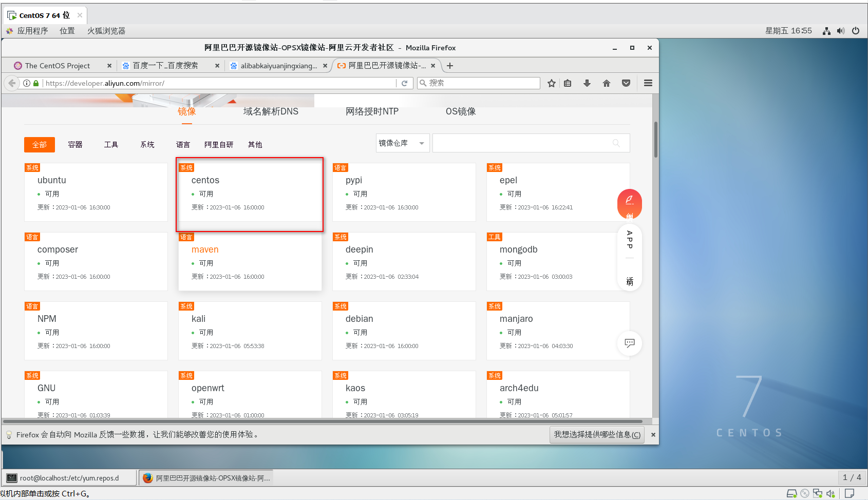
Task: Select the 网络授时NTP section tab
Action: [x=372, y=111]
